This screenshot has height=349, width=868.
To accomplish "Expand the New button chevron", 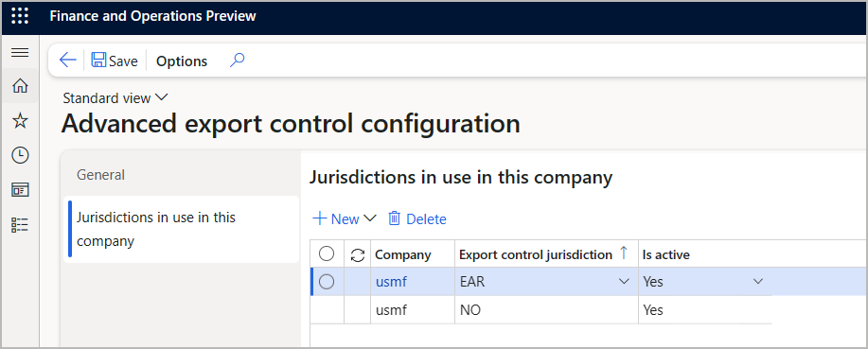I will [370, 219].
